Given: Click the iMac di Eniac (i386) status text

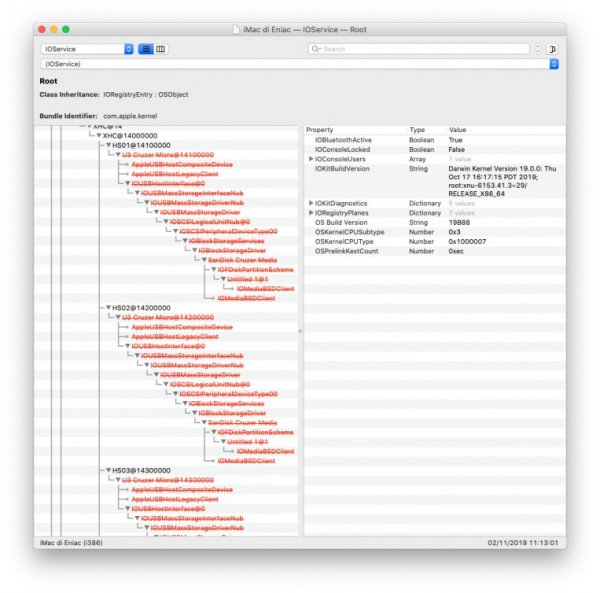Looking at the screenshot, I should tap(71, 543).
